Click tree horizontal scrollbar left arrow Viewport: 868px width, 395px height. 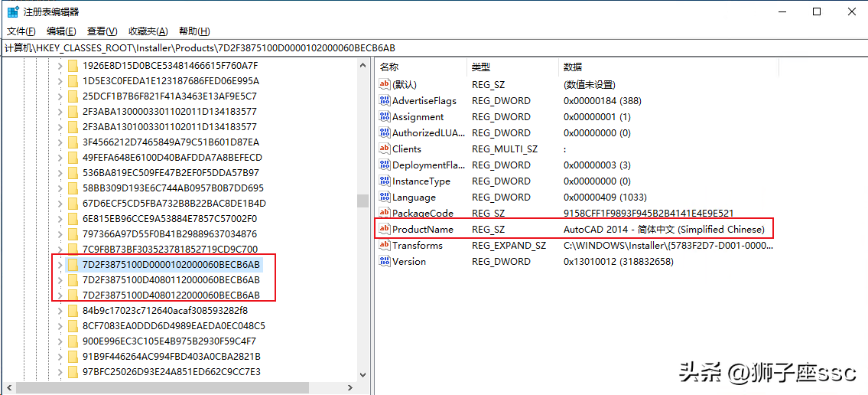[x=9, y=387]
